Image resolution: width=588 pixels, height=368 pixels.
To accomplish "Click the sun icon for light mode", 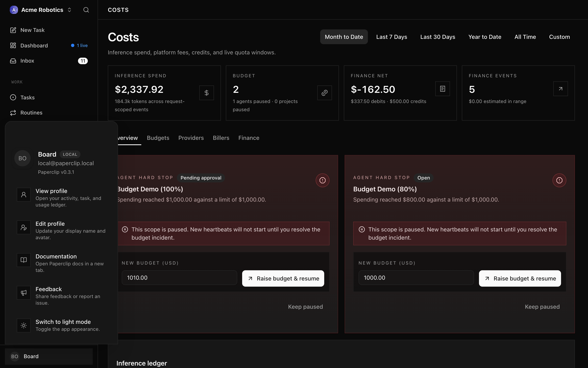I will click(23, 325).
